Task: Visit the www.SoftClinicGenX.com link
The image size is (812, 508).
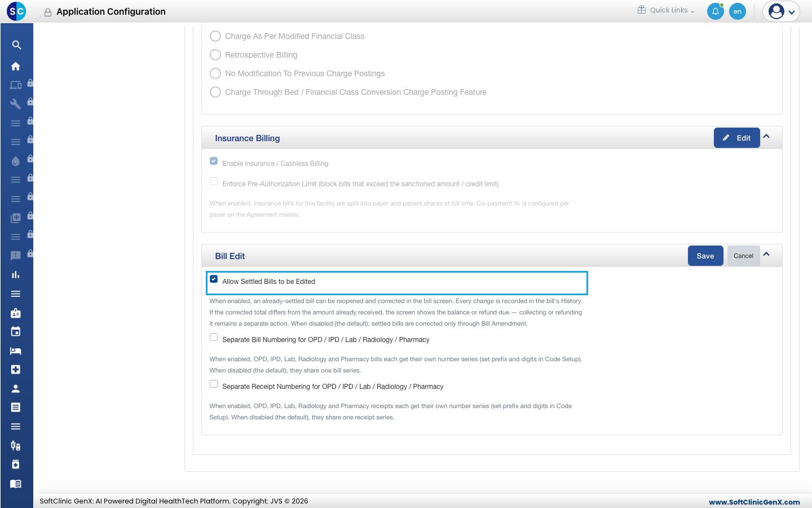Action: tap(754, 502)
